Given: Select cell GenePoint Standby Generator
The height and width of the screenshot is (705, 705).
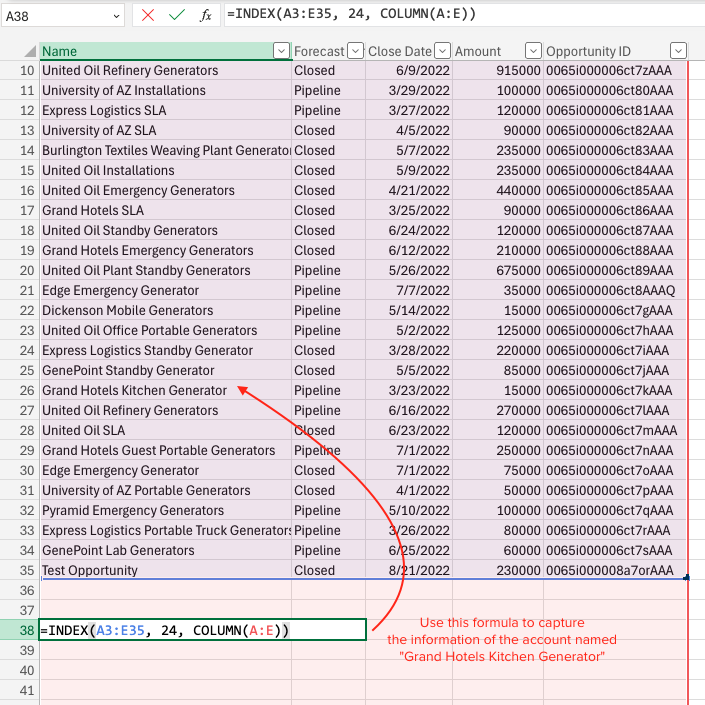Looking at the screenshot, I should 165,370.
